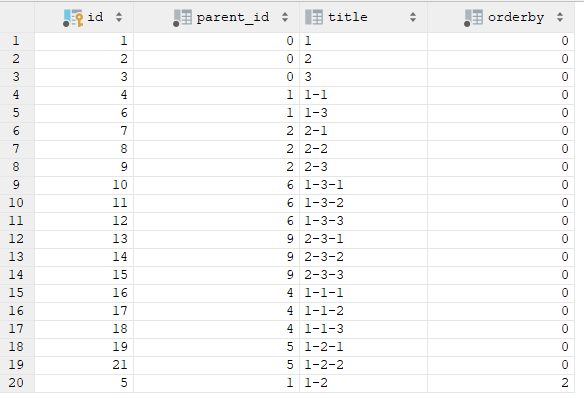The image size is (584, 398).
Task: Sort by id column arrows
Action: pyautogui.click(x=119, y=17)
